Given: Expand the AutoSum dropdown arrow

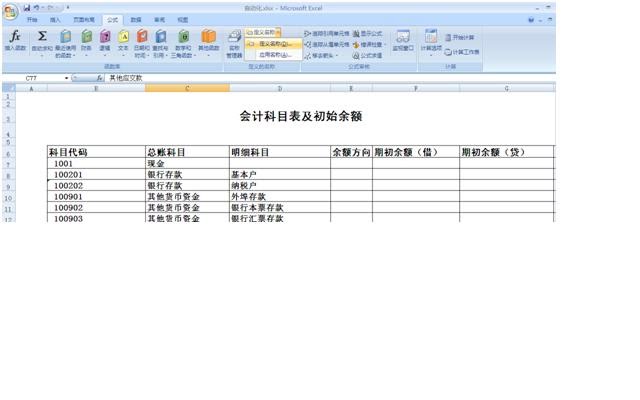Looking at the screenshot, I should point(42,56).
